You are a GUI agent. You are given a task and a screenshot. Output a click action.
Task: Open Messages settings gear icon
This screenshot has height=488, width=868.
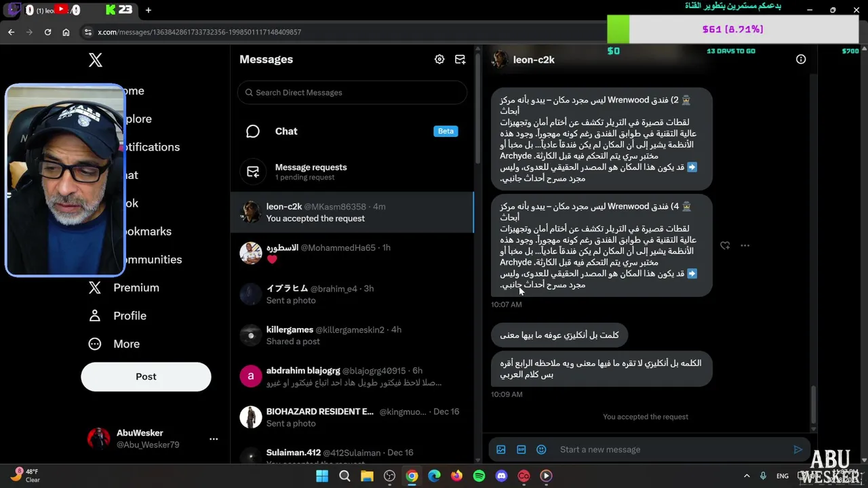[439, 60]
